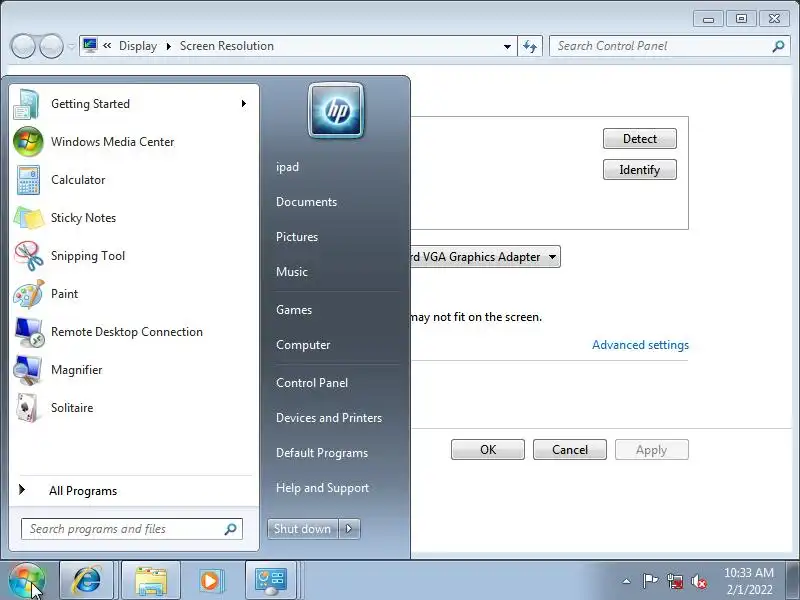Open Devices and Printers

click(x=329, y=418)
